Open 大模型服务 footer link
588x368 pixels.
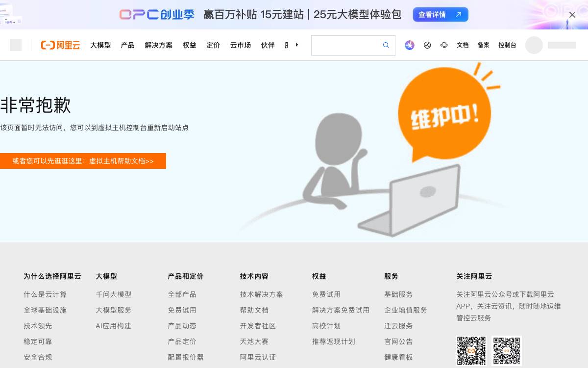[x=114, y=310]
